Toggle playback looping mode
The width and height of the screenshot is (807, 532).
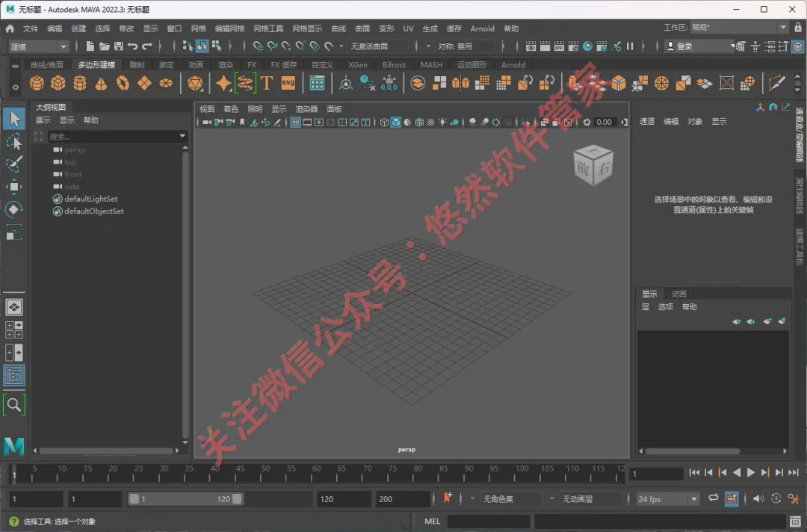(x=714, y=498)
